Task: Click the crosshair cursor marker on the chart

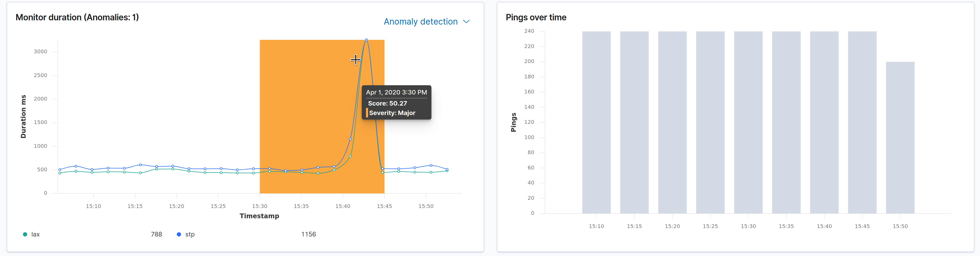Action: tap(355, 59)
